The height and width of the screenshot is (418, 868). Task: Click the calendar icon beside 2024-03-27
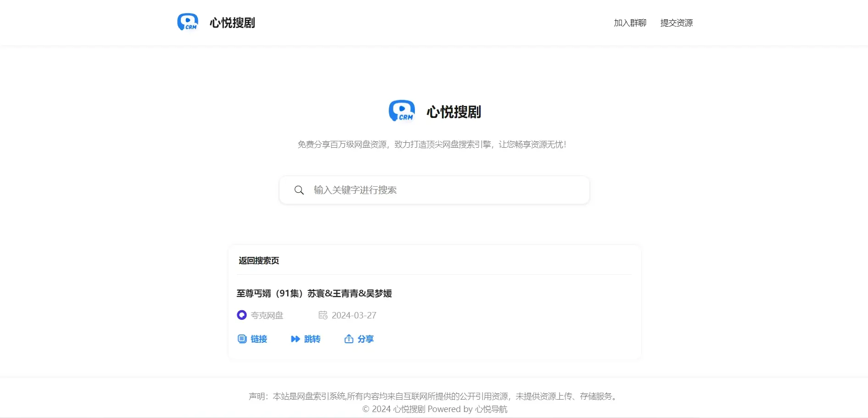[x=323, y=315]
